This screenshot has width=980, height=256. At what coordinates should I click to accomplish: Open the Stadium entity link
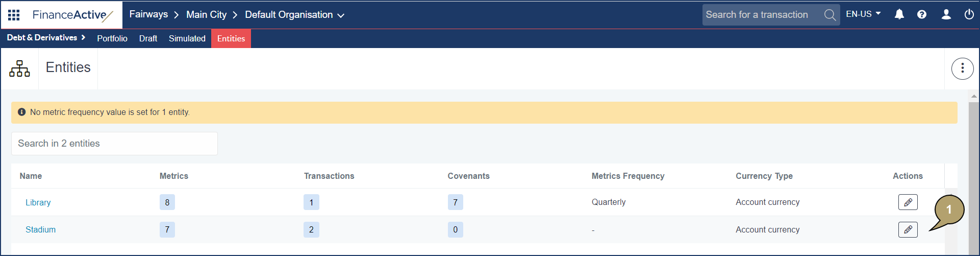(40, 229)
